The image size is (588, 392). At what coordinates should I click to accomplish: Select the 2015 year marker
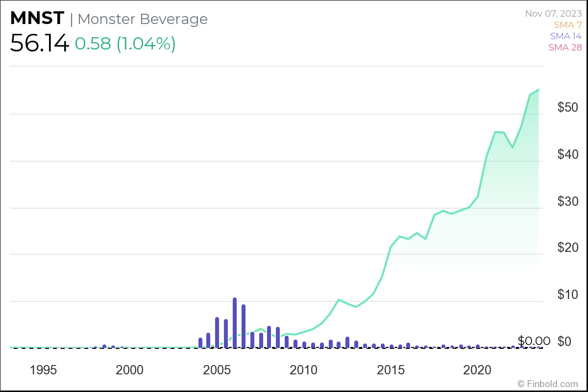pyautogui.click(x=392, y=370)
